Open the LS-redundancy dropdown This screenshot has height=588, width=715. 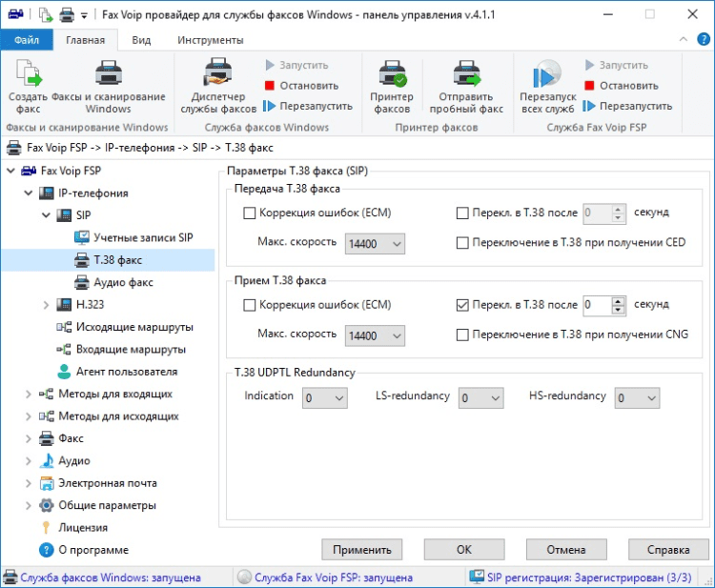(481, 398)
